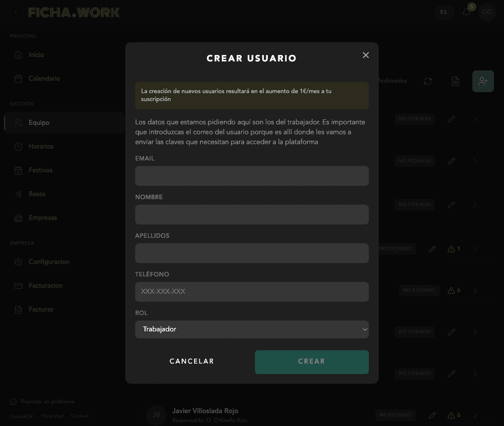Click the export document icon
504x426 pixels.
point(455,81)
